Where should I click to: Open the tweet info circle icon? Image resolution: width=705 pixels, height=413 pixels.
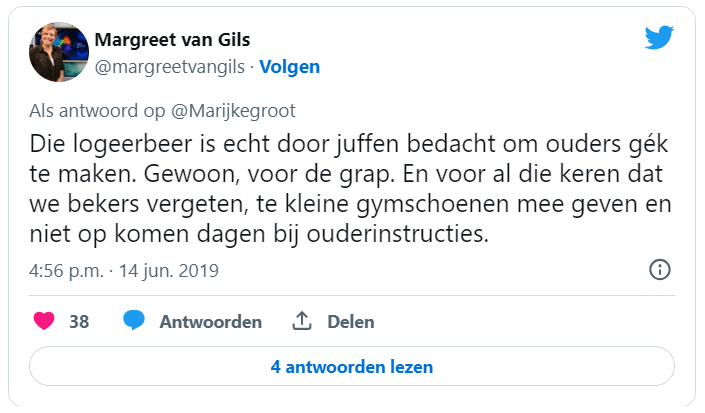[659, 270]
